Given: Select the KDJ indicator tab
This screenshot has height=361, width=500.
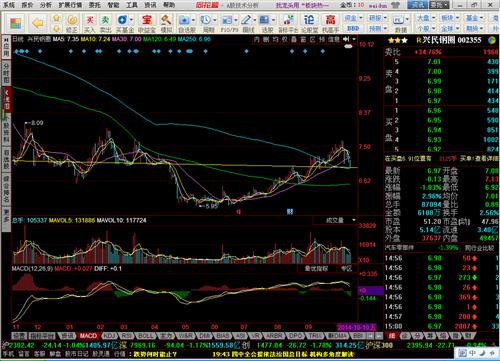Looking at the screenshot, I should click(x=110, y=335).
